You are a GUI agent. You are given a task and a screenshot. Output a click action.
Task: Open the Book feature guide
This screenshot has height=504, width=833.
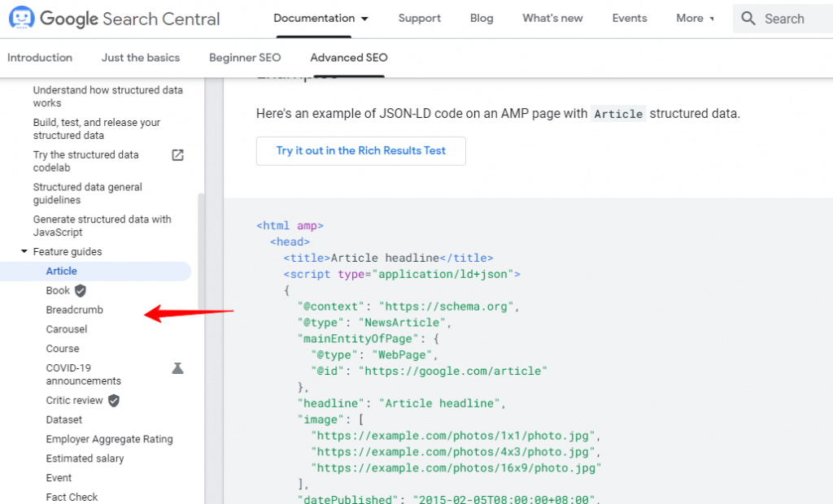58,290
